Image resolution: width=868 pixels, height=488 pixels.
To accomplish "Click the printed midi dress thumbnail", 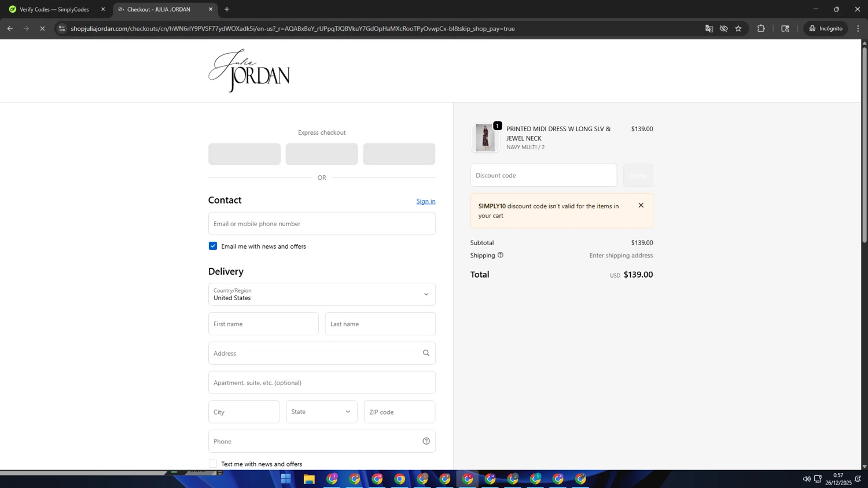I will click(485, 138).
